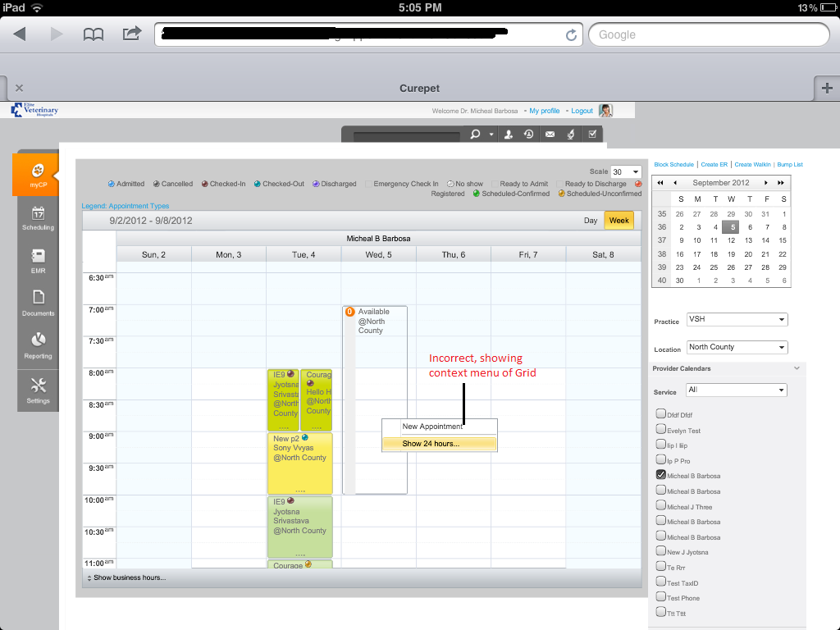Viewport: 840px width, 630px height.
Task: Open the Scheduling sidebar section
Action: coord(38,218)
